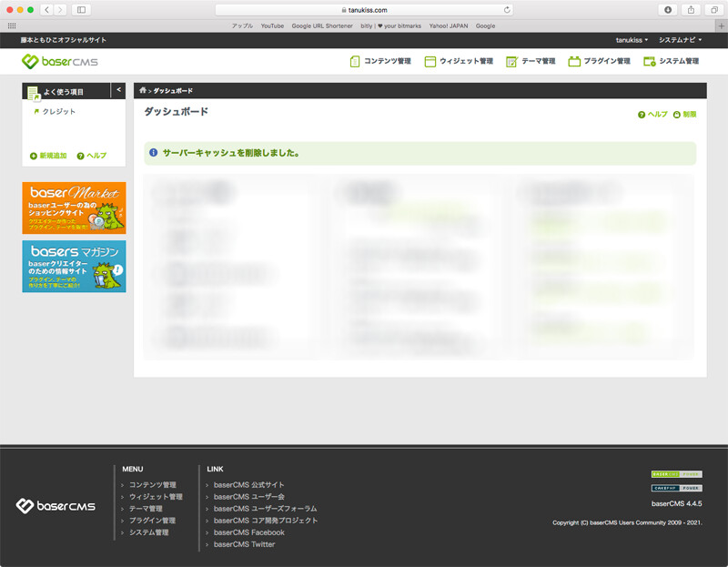Open footer テーマ管理 link
The width and height of the screenshot is (728, 567).
pyautogui.click(x=146, y=509)
